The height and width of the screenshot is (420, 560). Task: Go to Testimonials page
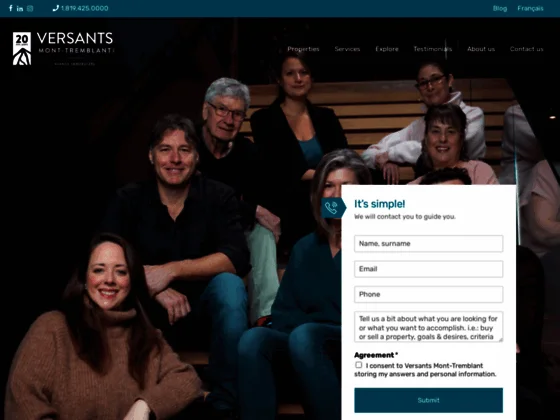433,49
